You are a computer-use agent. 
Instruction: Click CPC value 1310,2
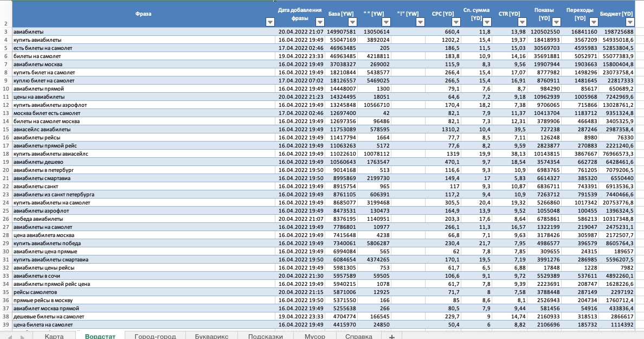pyautogui.click(x=443, y=130)
